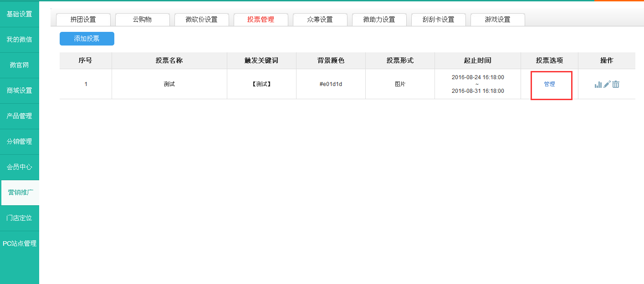644x284 pixels.
Task: Select the 游戏设置 tab
Action: (497, 20)
